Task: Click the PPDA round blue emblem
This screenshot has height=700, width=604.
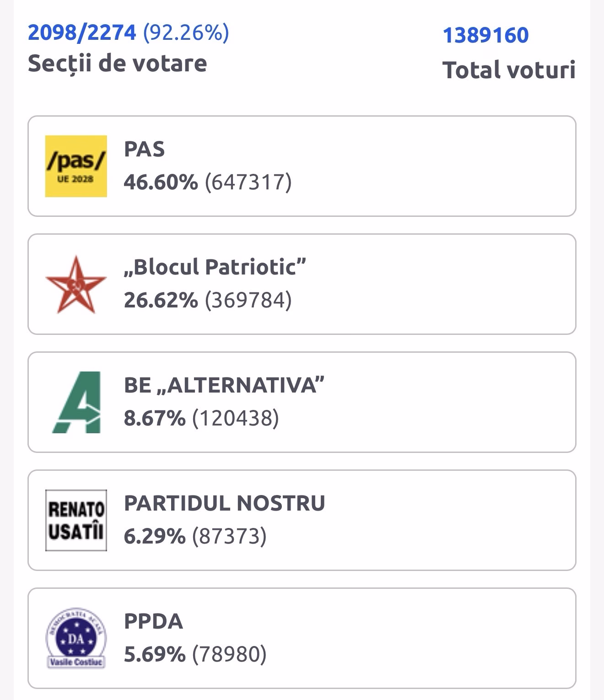Action: [x=76, y=639]
